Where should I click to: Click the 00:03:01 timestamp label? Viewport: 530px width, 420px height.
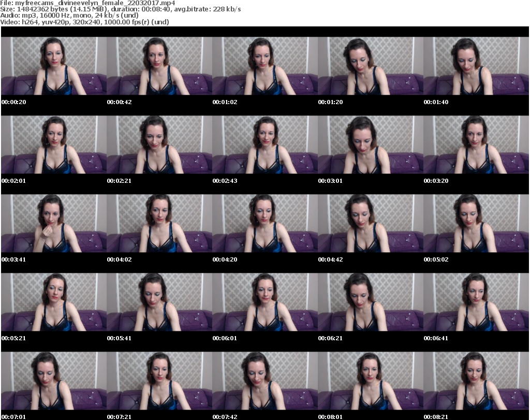(330, 181)
